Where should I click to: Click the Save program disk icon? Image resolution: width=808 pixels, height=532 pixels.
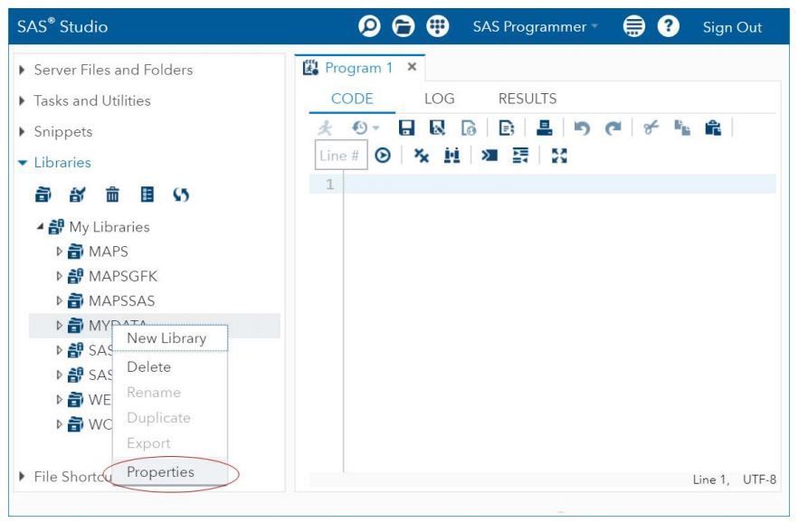[x=406, y=128]
